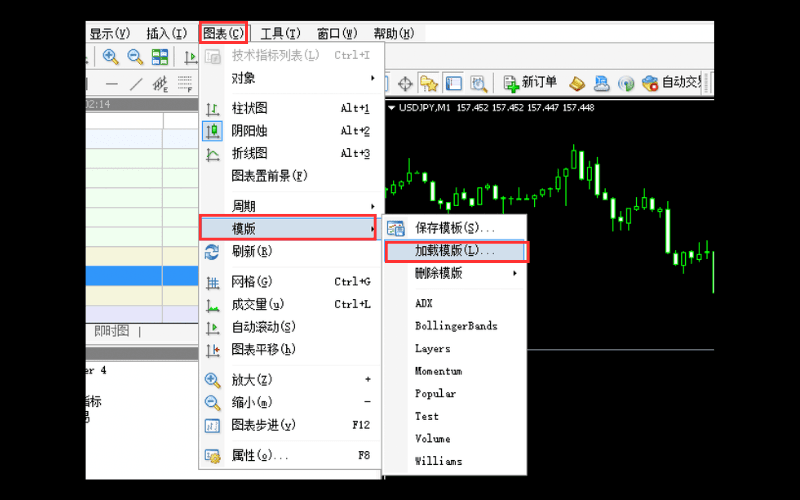Click the 成交量 volumes menu icon

coord(213,305)
